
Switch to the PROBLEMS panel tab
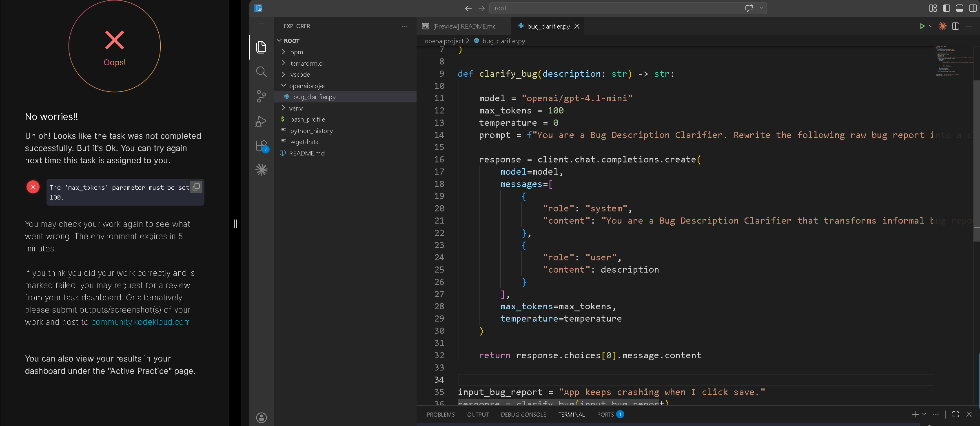click(440, 415)
